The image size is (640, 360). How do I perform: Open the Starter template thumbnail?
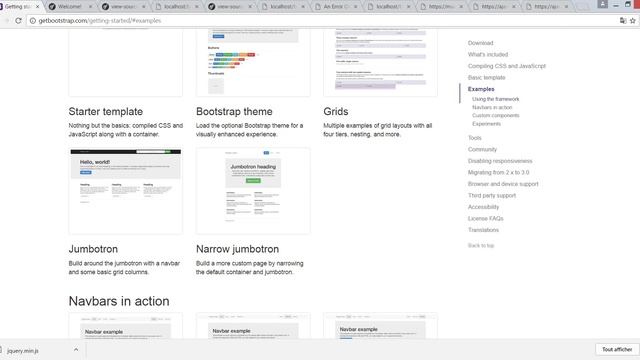pos(126,62)
